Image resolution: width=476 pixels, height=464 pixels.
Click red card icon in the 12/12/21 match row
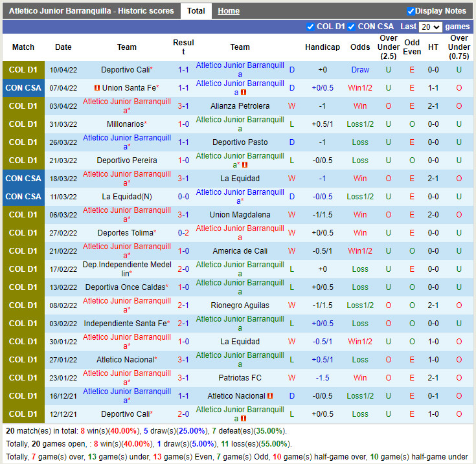tap(245, 419)
